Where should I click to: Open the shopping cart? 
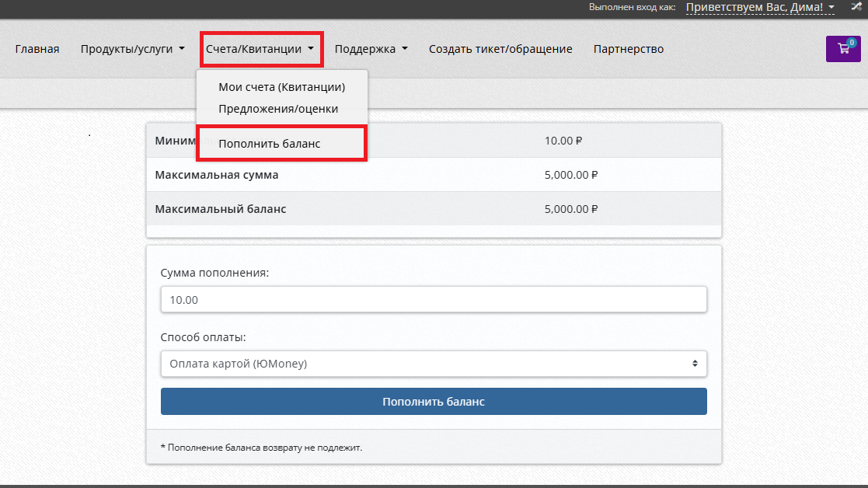tap(842, 49)
